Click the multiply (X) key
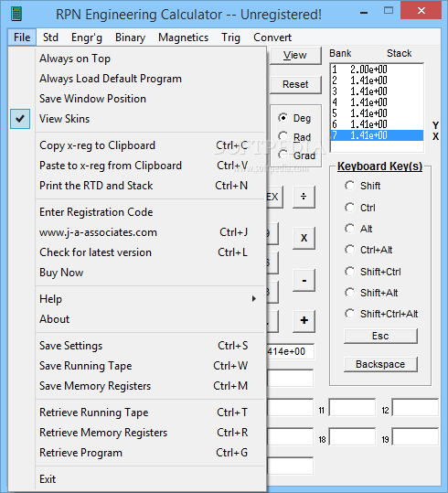Screen dimensions: 448x493 [x=304, y=238]
